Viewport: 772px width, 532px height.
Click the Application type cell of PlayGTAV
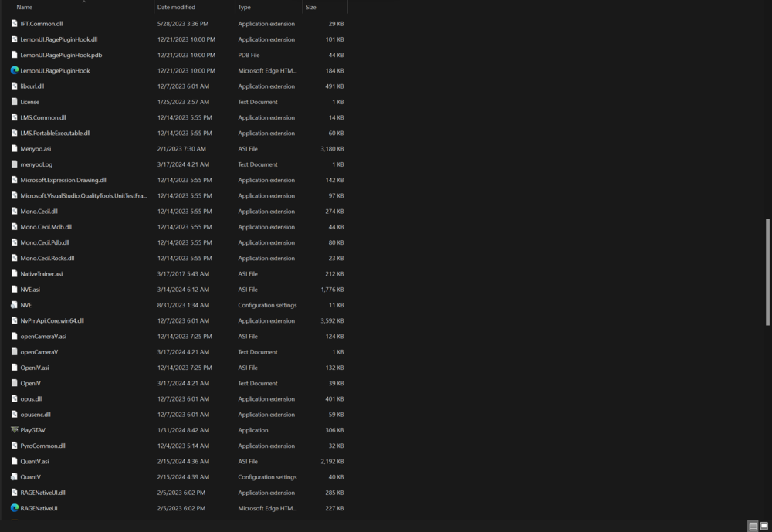[x=253, y=430]
